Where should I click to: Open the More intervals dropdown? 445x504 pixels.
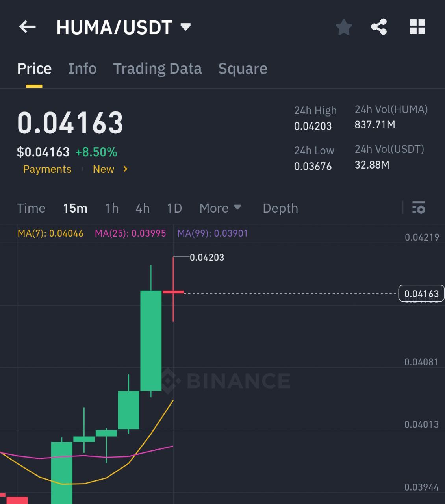220,208
